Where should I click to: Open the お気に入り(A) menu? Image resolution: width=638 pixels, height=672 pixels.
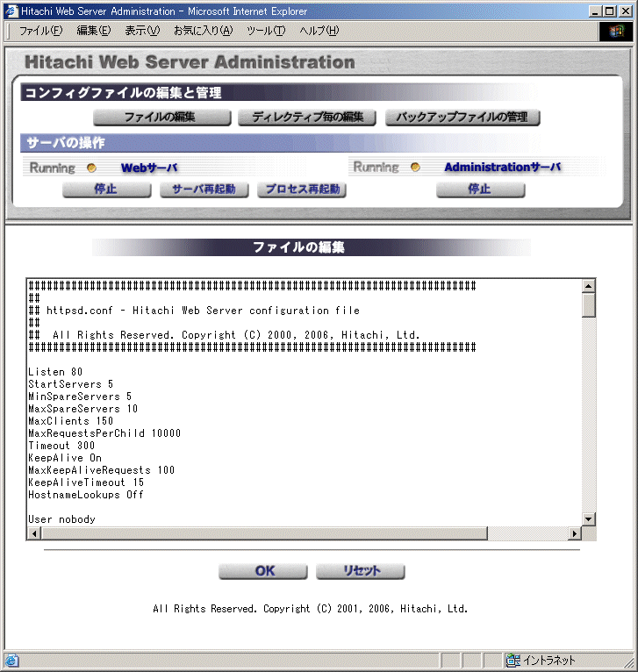pyautogui.click(x=203, y=31)
